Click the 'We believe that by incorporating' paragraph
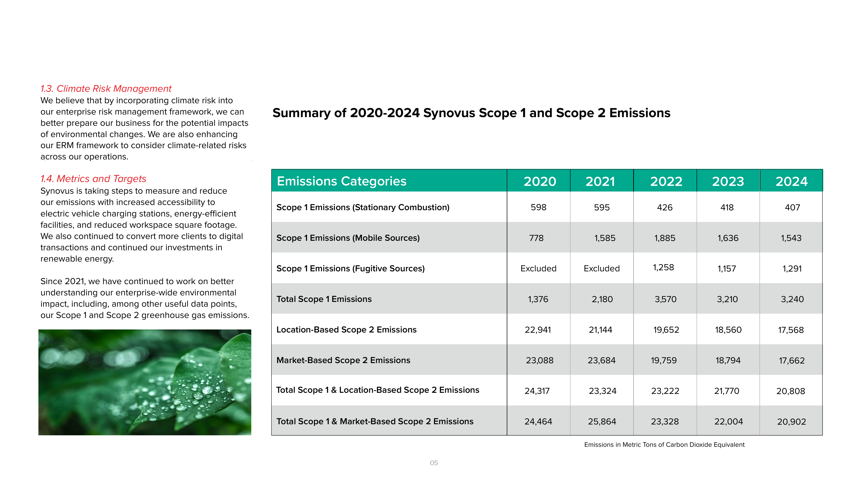Screen dimensions: 868x488 pyautogui.click(x=144, y=129)
